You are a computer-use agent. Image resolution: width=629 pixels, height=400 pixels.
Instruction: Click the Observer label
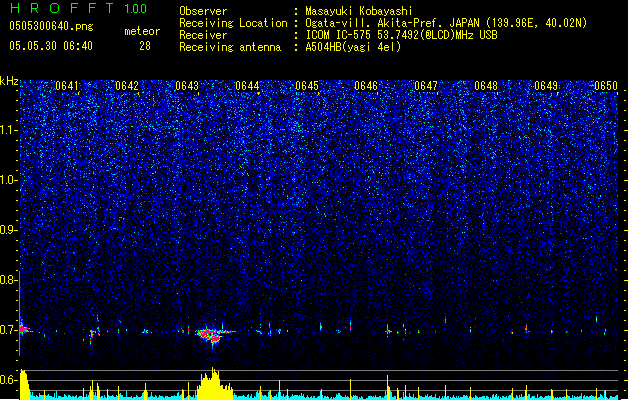point(203,11)
